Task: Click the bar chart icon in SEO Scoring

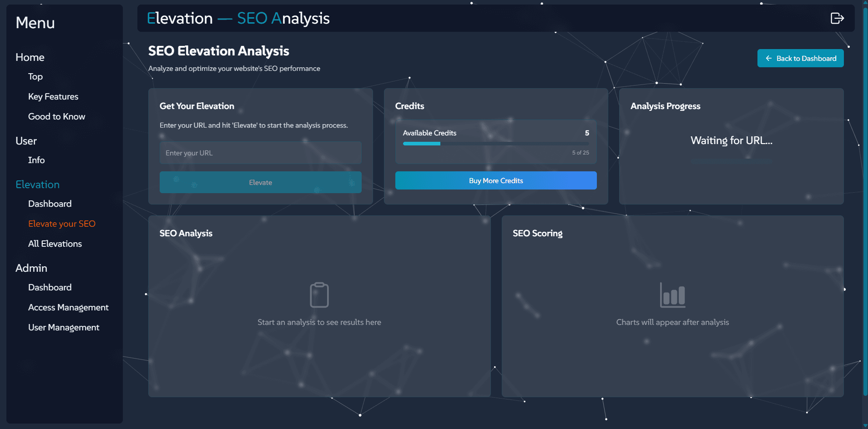Action: (672, 295)
